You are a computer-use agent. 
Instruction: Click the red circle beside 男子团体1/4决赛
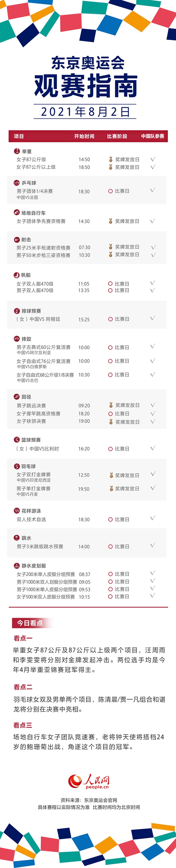click(110, 191)
